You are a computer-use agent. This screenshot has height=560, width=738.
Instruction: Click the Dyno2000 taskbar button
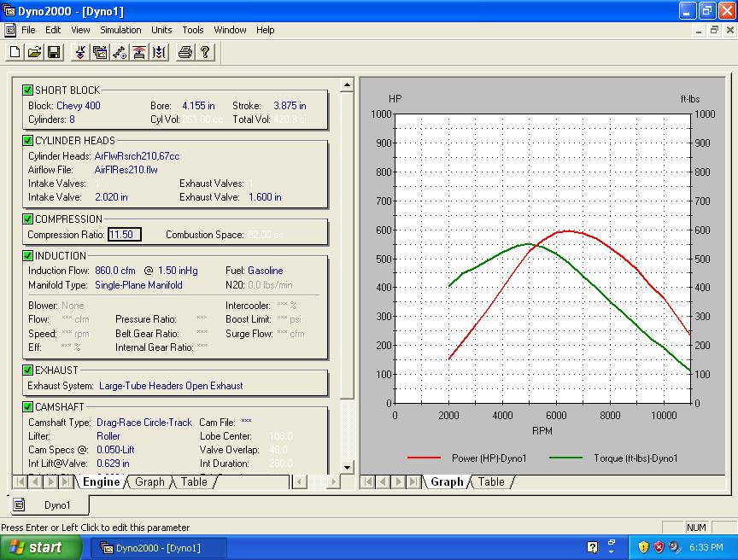[159, 548]
